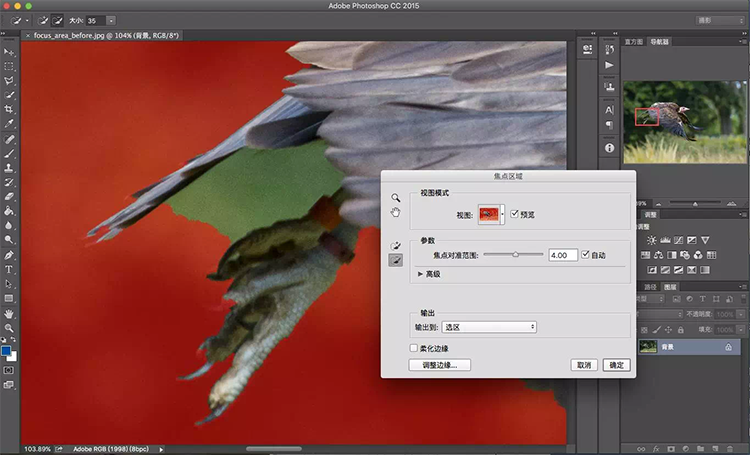The height and width of the screenshot is (455, 750).
Task: Swap foreground and background colors
Action: [13, 339]
